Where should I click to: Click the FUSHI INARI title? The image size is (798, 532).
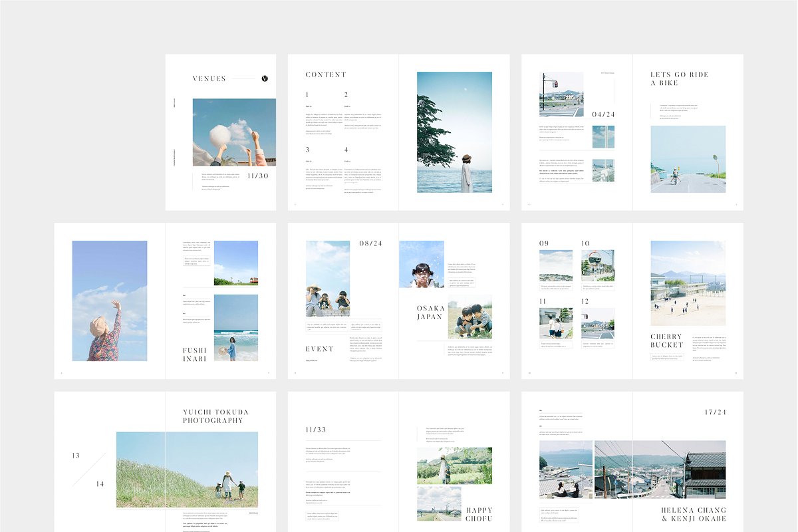(x=195, y=354)
